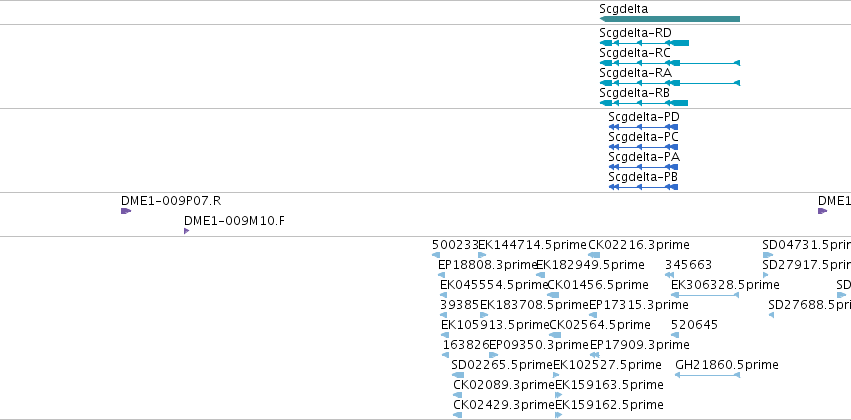Click the SD02265.5prime EST block
The width and height of the screenshot is (851, 420).
point(458,375)
